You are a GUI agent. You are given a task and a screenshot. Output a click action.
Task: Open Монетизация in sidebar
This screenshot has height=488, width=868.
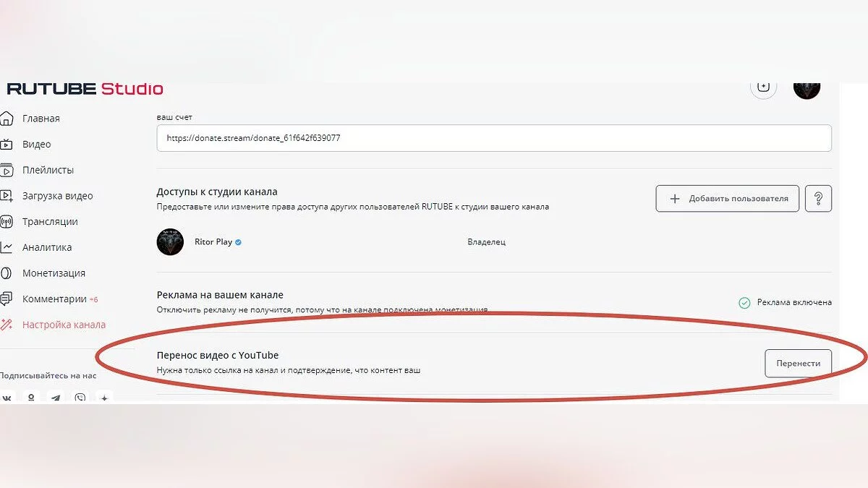[x=54, y=273]
